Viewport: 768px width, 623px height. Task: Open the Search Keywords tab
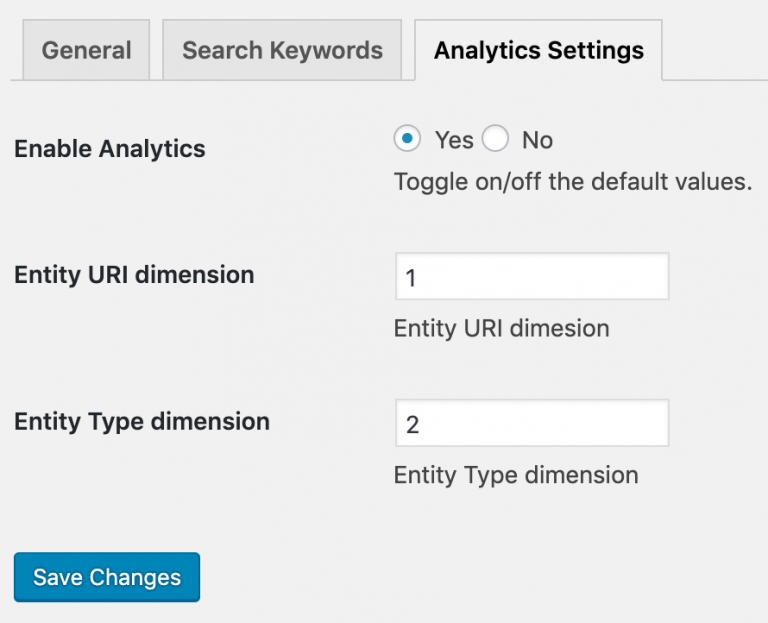tap(282, 50)
